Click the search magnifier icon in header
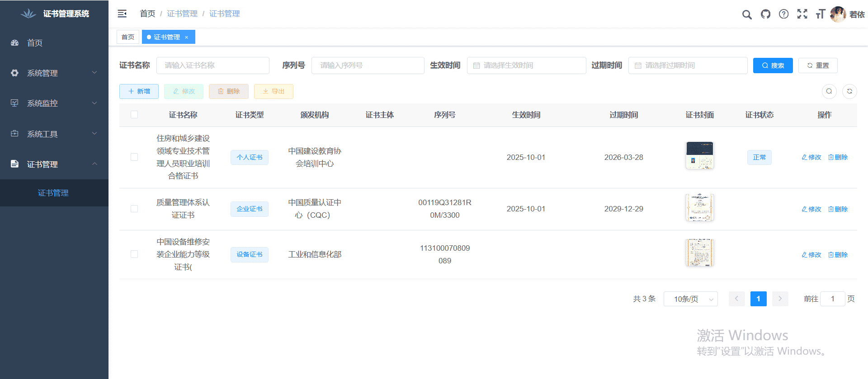The image size is (868, 379). [x=747, y=14]
